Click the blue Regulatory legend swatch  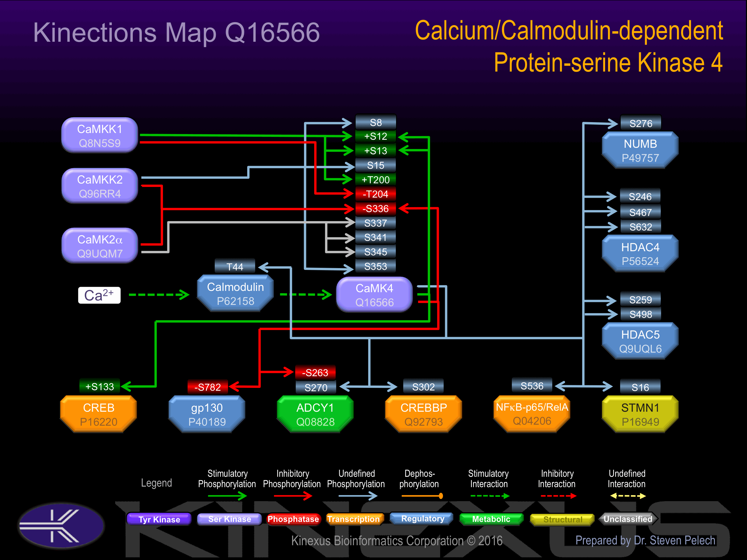422,519
